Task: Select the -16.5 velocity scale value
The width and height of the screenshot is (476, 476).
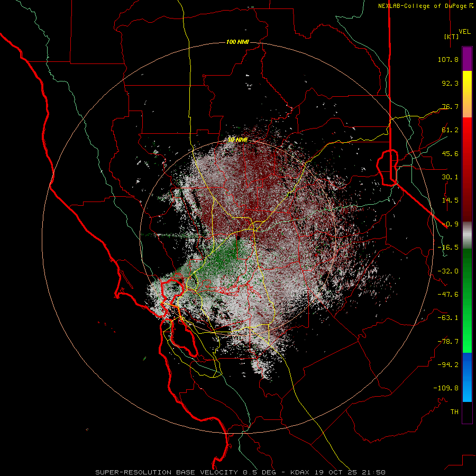Action: (448, 248)
